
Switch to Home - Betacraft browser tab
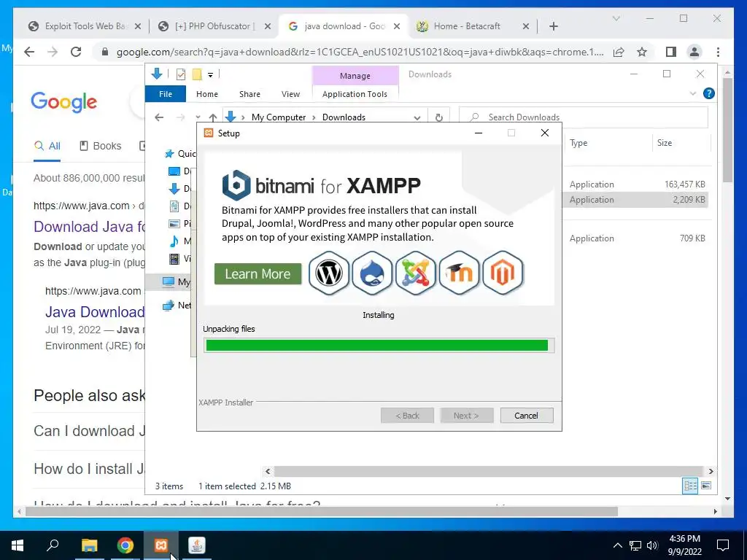tap(473, 26)
